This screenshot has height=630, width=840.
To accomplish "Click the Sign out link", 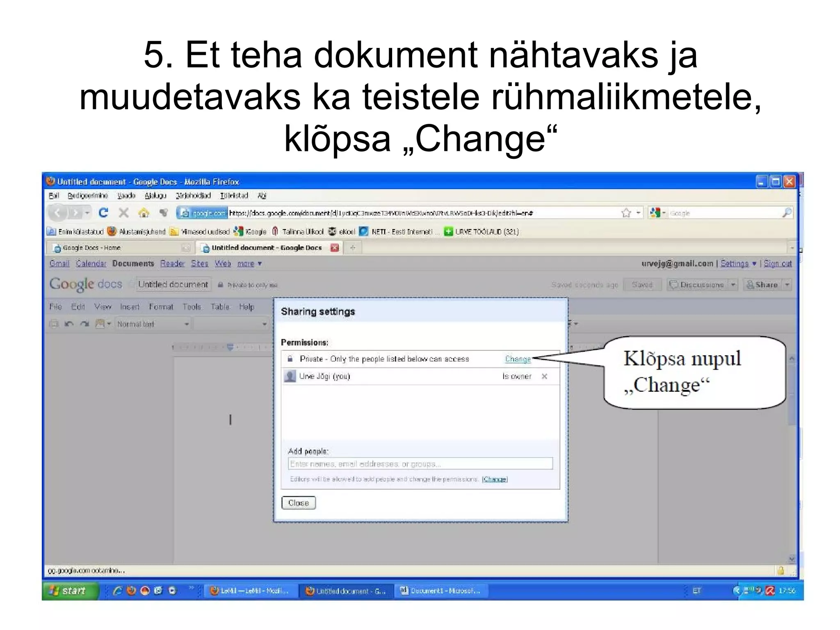I will coord(778,263).
